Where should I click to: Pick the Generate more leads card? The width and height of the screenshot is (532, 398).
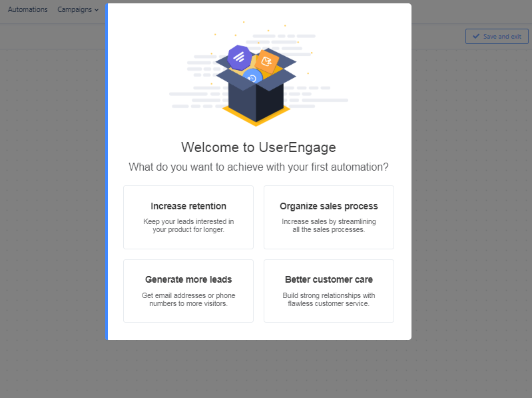(x=188, y=291)
